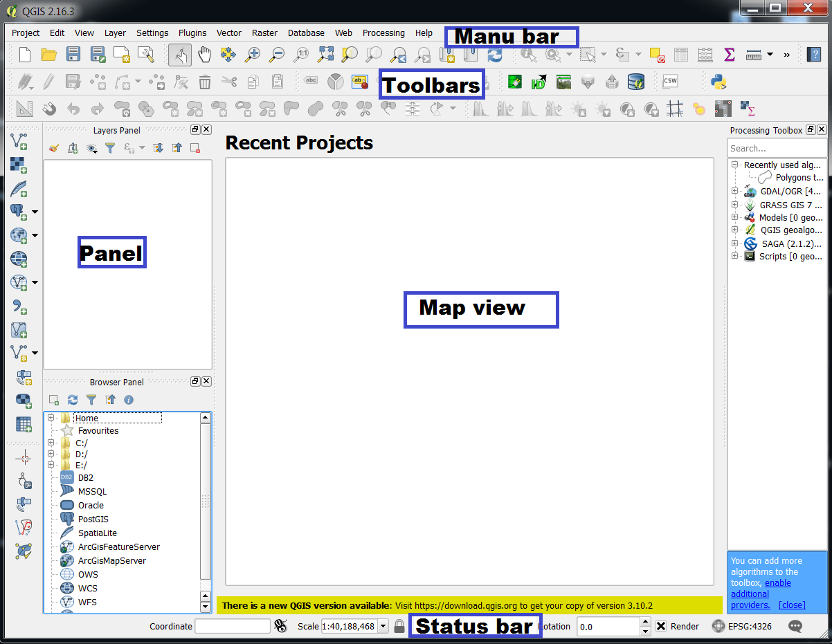The image size is (832, 644).
Task: Open the attribute table icon in toolbar
Action: tap(681, 55)
